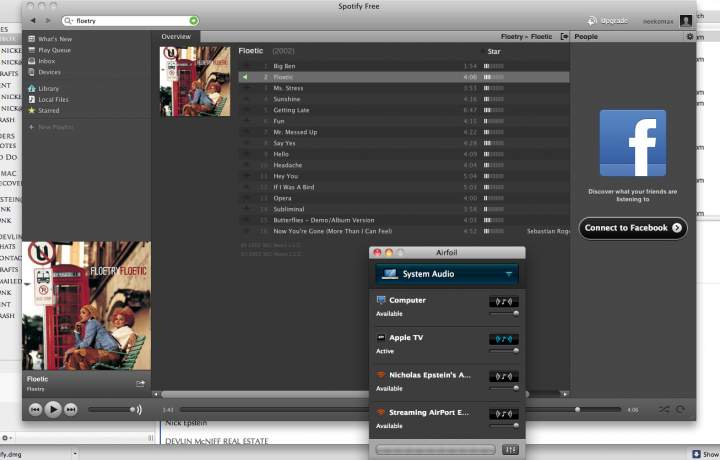Open People panel settings gear
720x460 pixels.
point(690,36)
